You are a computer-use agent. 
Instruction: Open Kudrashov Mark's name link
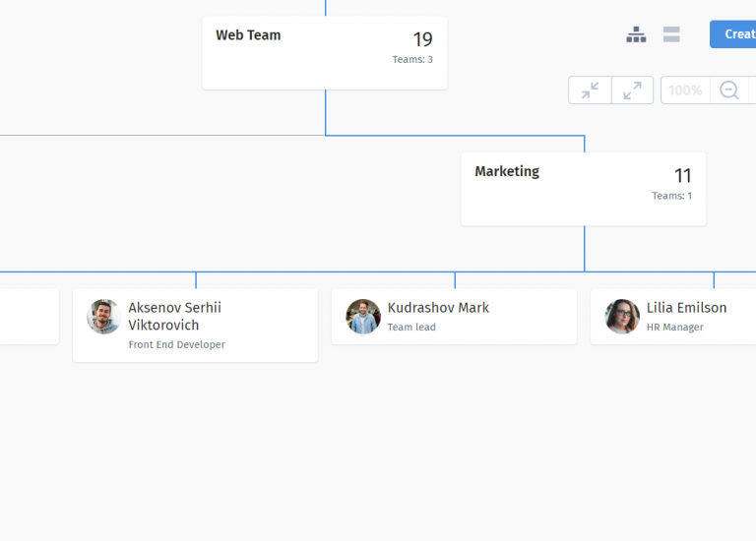click(438, 308)
